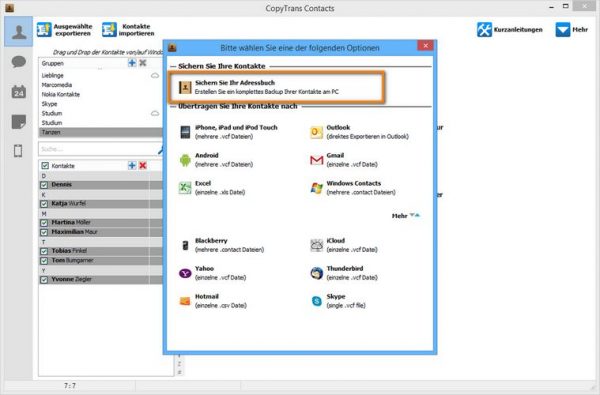600x395 pixels.
Task: Choose Sichern Sie Ihr Adressbuch backup option
Action: point(276,87)
